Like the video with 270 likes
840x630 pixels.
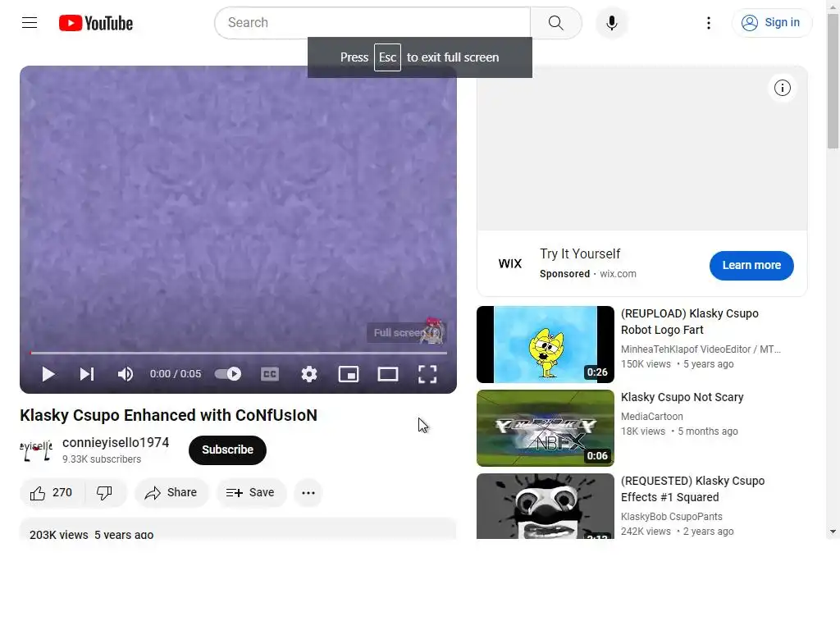tap(52, 493)
